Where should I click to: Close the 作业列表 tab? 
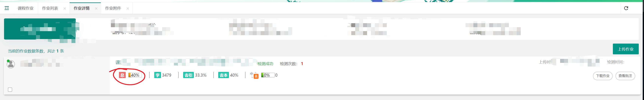[x=65, y=8]
